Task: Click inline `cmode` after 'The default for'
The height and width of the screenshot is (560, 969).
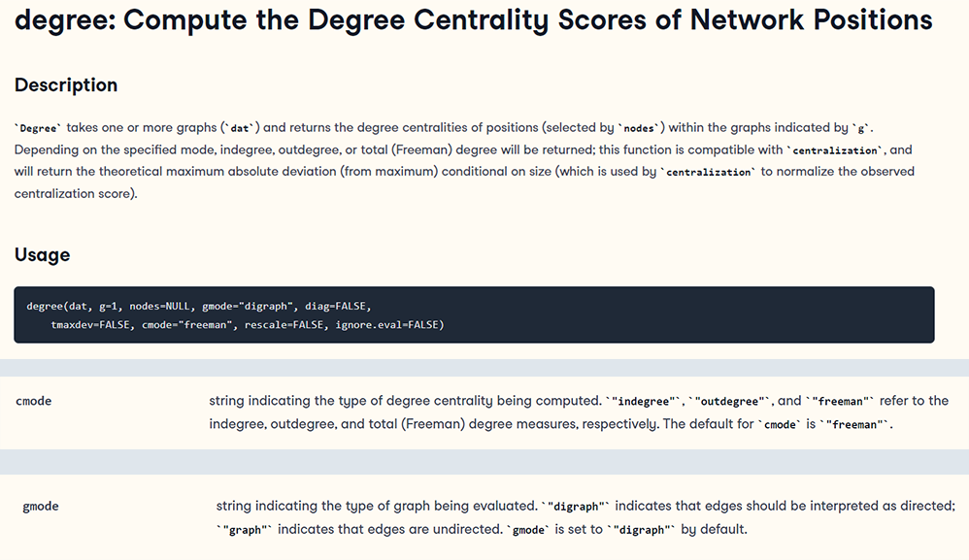Action: click(780, 425)
